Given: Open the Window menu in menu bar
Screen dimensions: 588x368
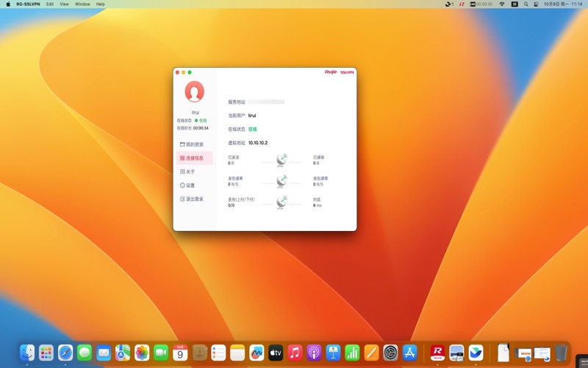Looking at the screenshot, I should (x=82, y=4).
